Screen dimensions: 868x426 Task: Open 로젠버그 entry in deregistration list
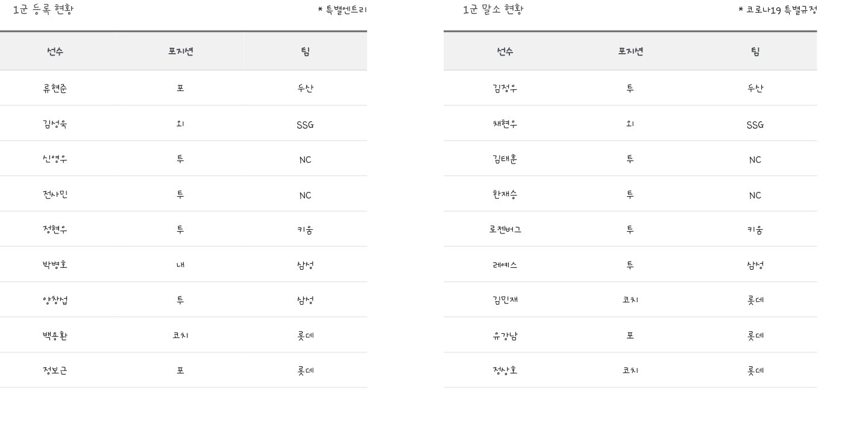coord(505,229)
